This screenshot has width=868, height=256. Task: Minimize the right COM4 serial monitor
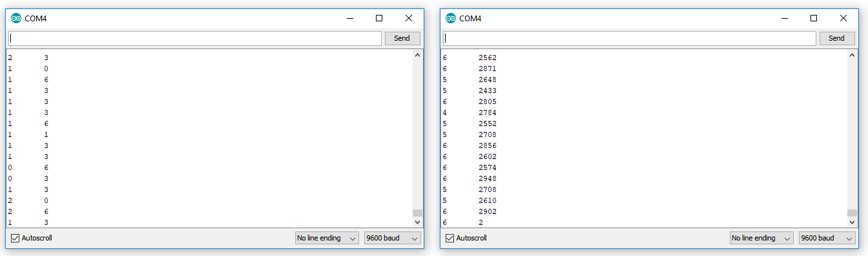[x=784, y=18]
